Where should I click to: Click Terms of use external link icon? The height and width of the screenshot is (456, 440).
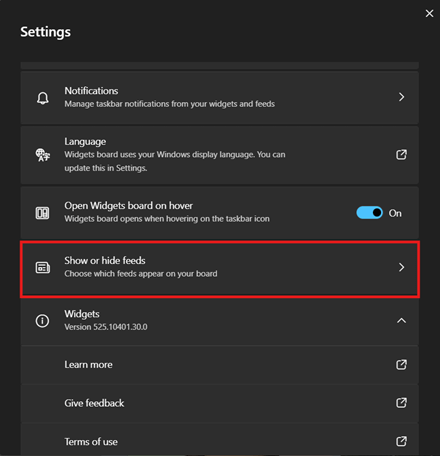point(401,441)
